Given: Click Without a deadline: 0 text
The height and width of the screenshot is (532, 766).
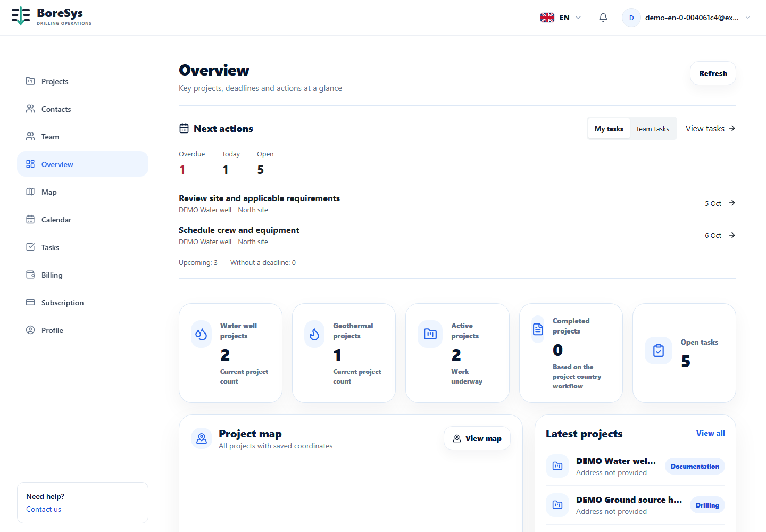Looking at the screenshot, I should point(263,262).
